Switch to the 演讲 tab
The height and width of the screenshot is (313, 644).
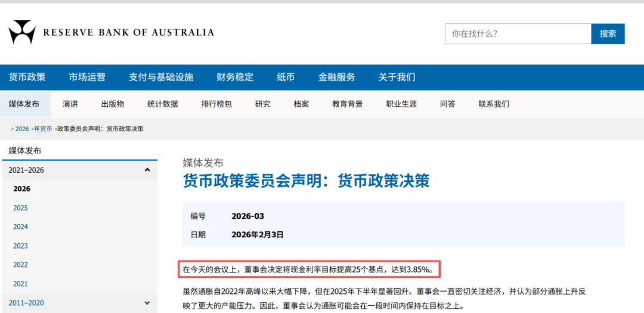70,104
